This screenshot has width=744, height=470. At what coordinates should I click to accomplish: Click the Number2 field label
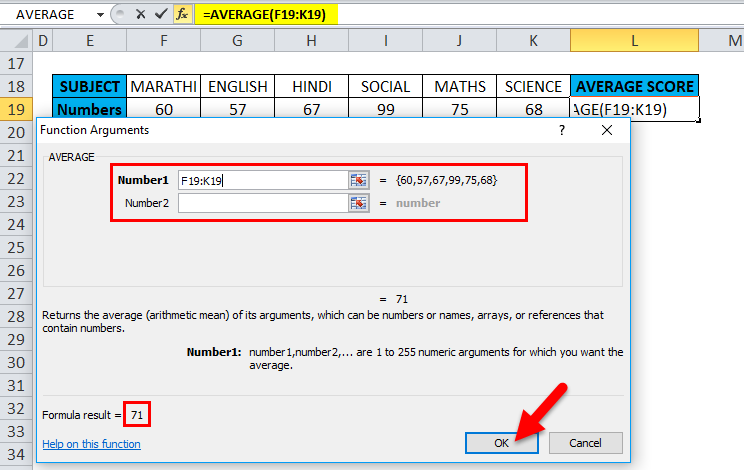point(147,203)
